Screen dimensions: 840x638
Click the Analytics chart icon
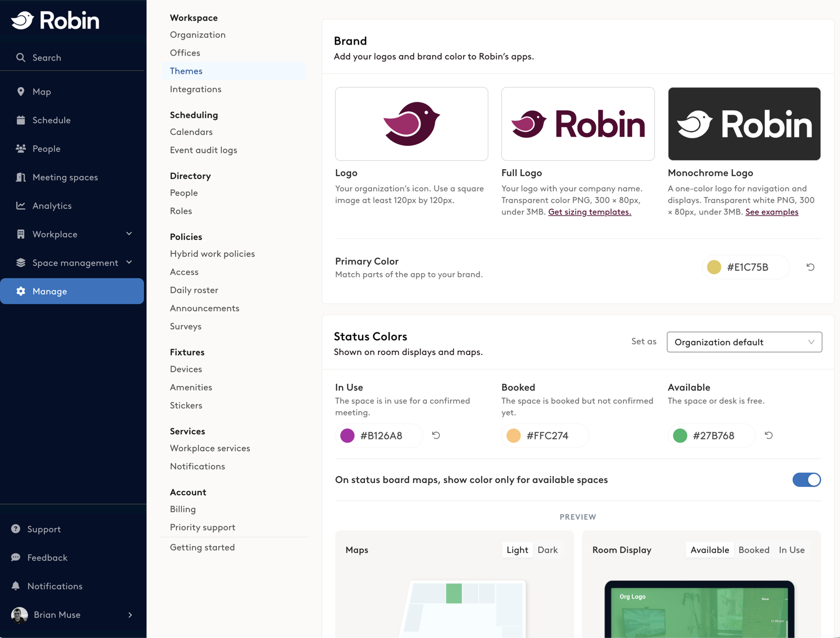click(x=20, y=205)
